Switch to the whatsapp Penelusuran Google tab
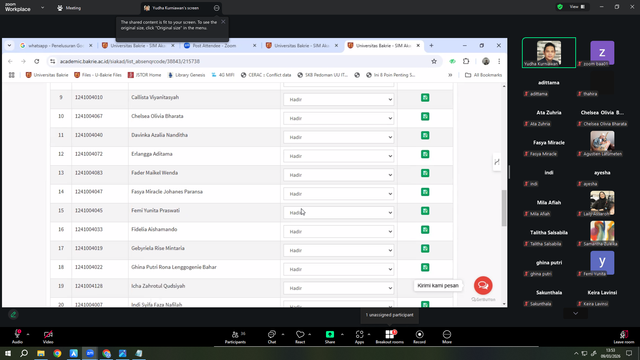Viewport: 640px width, 360px height. coord(55,46)
